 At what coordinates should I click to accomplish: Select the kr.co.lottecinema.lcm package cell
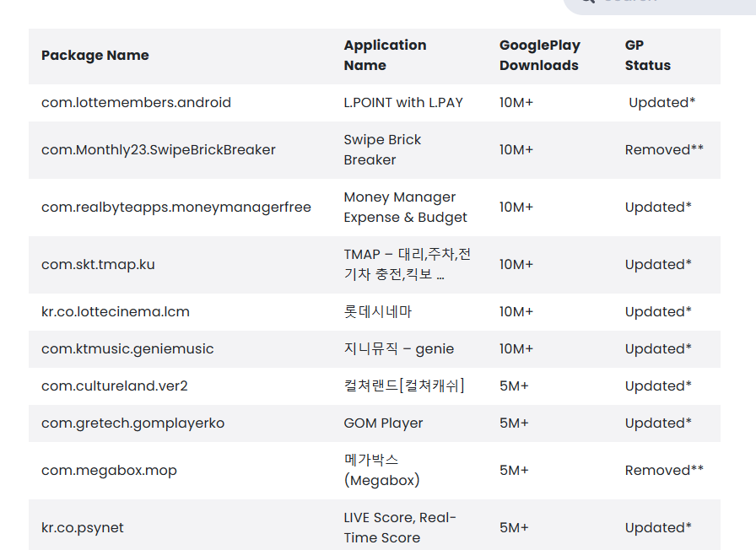point(116,312)
